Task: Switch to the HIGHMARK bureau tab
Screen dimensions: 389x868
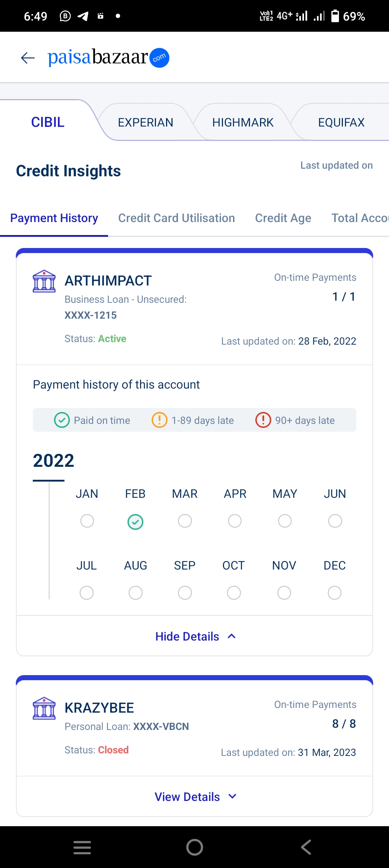Action: (x=243, y=123)
